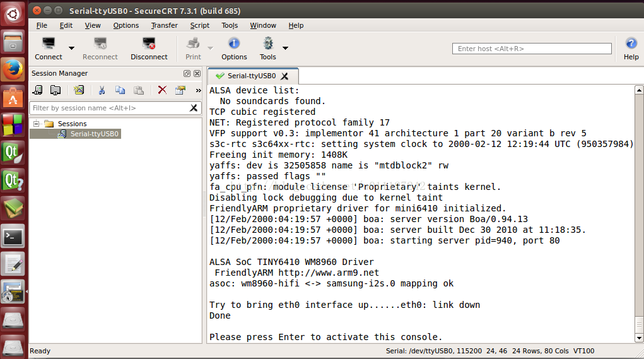Open Files manager from launcher
Screen dimensions: 644x359
pos(13,42)
